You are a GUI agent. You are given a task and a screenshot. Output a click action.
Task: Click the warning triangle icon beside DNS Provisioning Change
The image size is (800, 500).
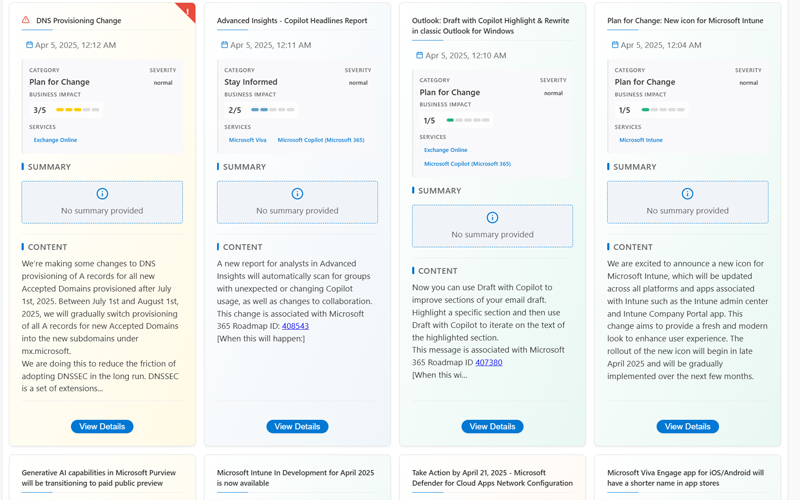coord(26,20)
